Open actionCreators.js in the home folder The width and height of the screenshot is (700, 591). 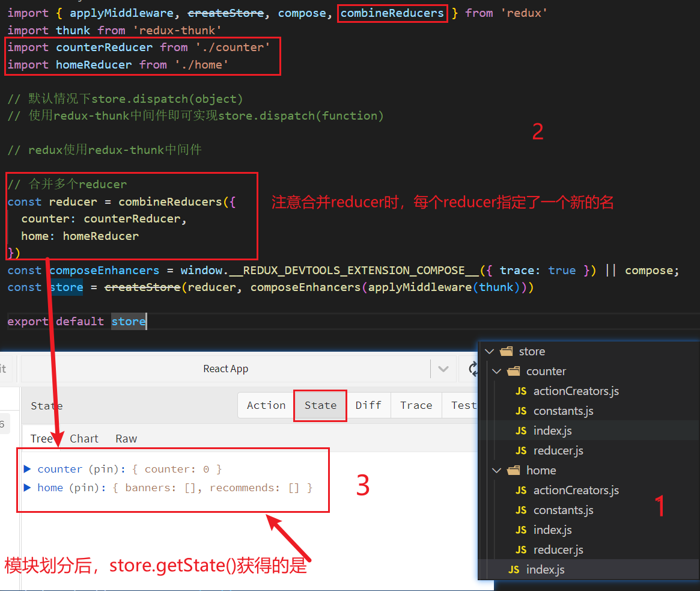[576, 491]
